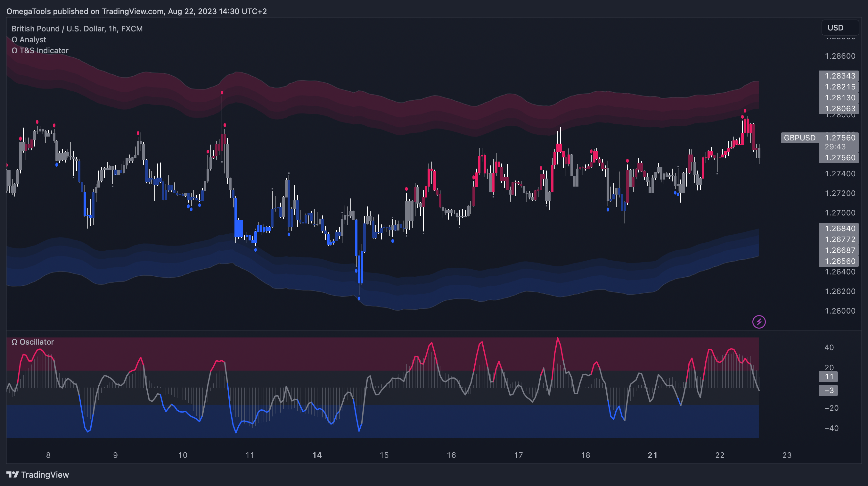The width and height of the screenshot is (868, 486).
Task: Click the TradingView logo at bottom left
Action: click(x=37, y=474)
